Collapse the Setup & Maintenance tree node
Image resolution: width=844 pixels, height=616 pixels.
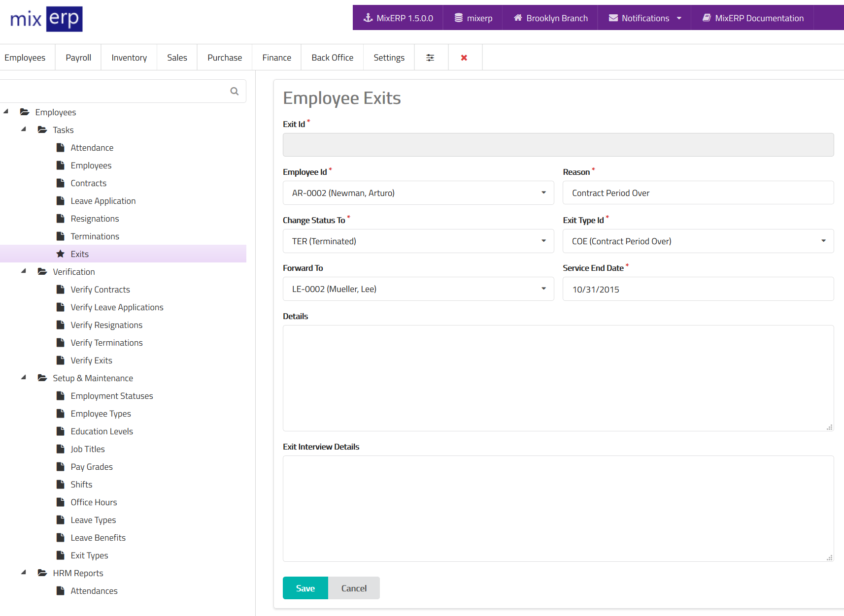click(x=24, y=377)
